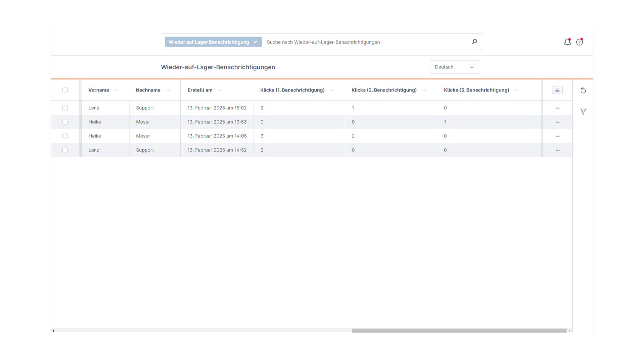The image size is (644, 362).
Task: Click the Wieder-auf-Lager-Benachrichtigungen page title
Action: [x=218, y=67]
